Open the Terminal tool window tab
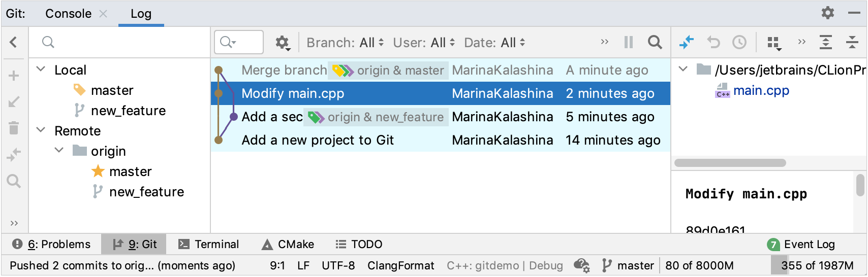 pos(209,245)
